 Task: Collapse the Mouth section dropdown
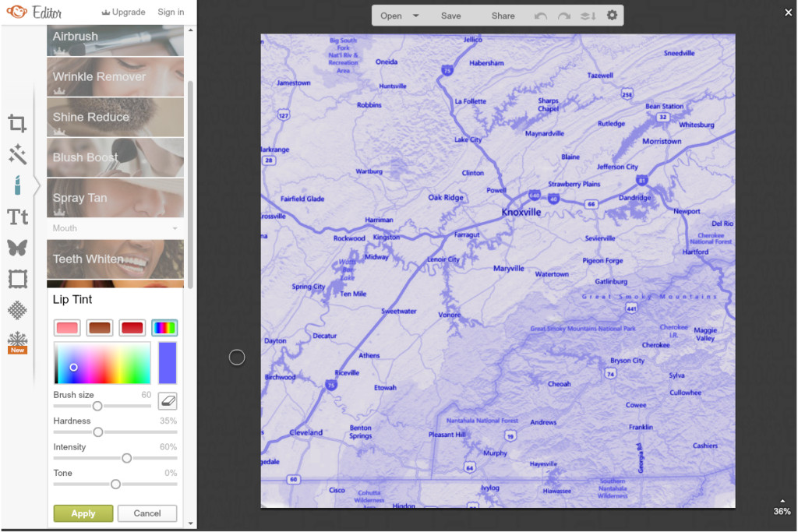tap(175, 228)
